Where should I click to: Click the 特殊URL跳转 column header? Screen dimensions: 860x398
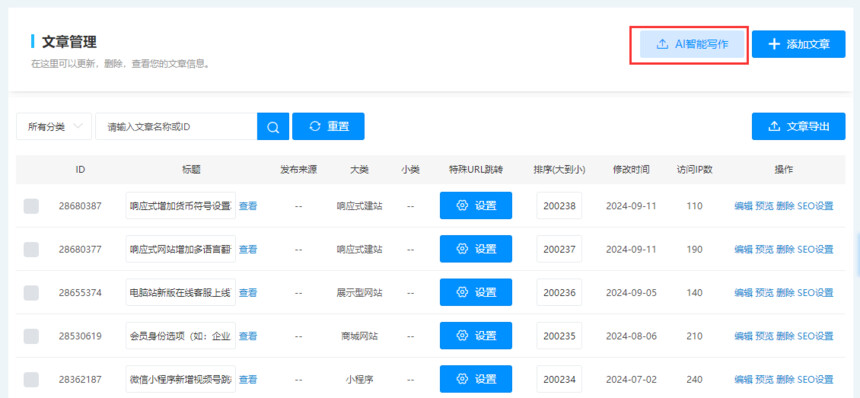[x=476, y=170]
